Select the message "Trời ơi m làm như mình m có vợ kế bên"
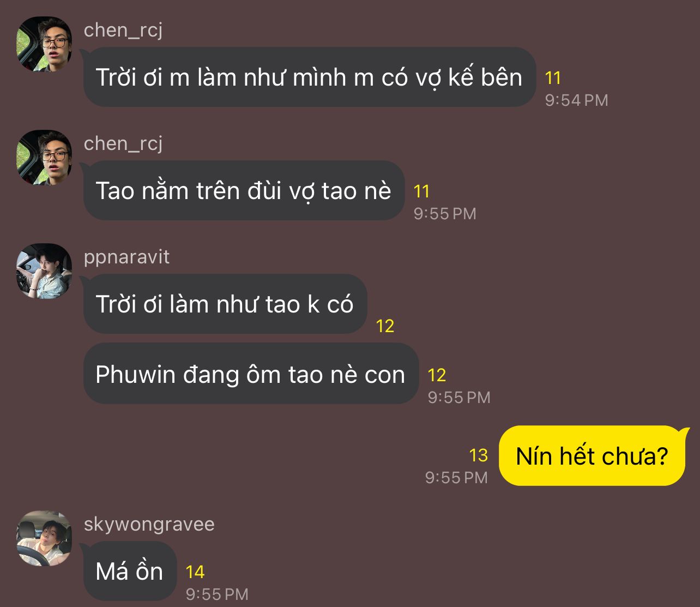 point(310,77)
